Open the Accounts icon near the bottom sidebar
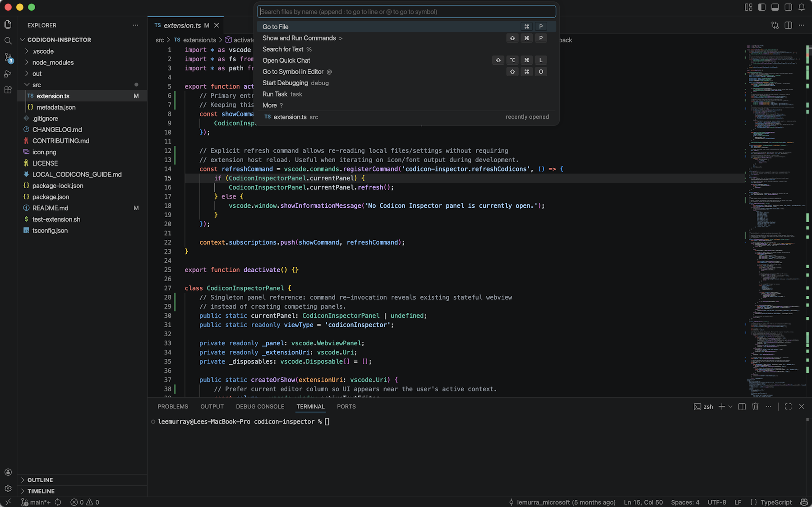The height and width of the screenshot is (507, 812). point(8,472)
